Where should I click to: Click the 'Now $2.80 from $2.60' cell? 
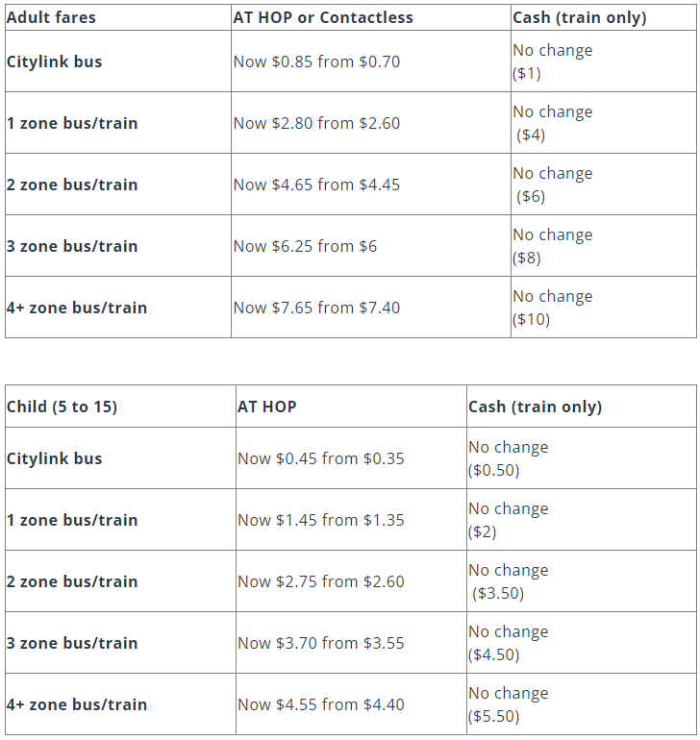[x=316, y=123]
